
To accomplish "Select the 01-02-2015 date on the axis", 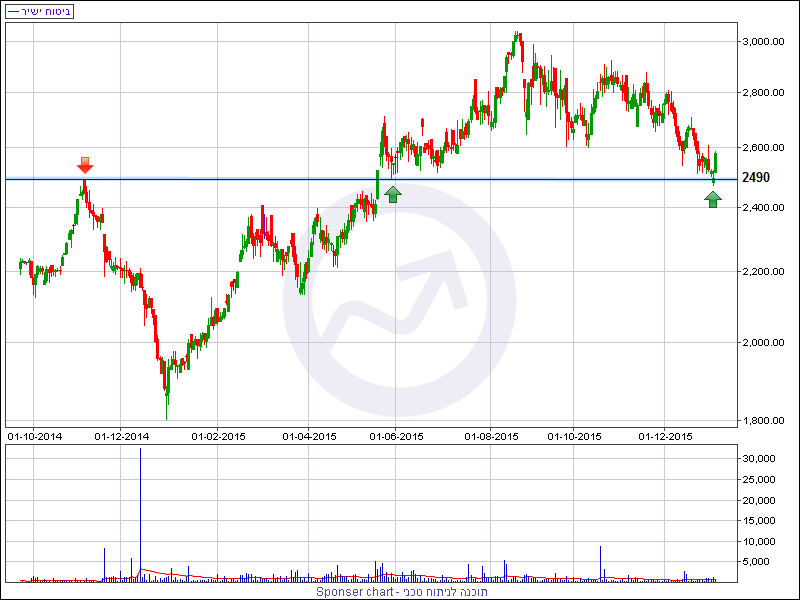I will point(218,437).
